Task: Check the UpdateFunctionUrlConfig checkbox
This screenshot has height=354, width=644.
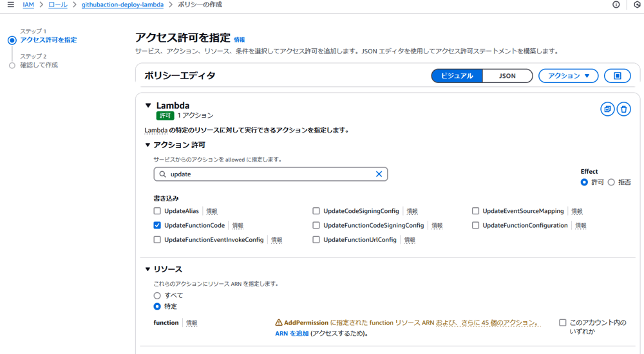Action: pos(316,240)
